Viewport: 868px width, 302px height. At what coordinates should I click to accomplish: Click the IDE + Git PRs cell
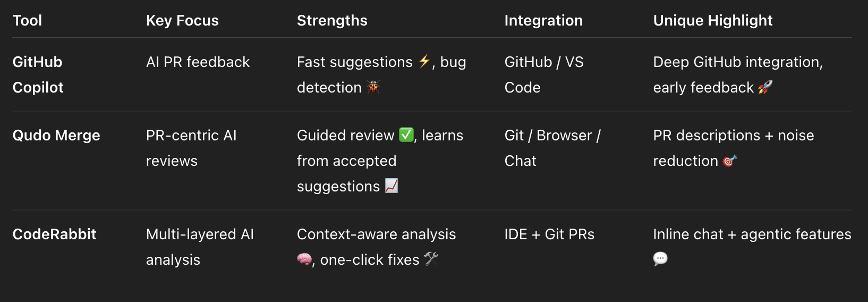[x=549, y=234]
